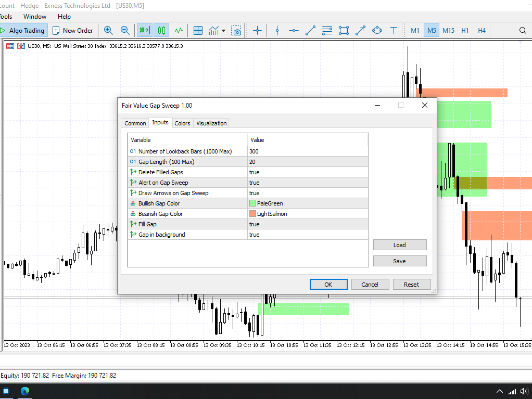
Task: Select the text label tool
Action: pos(393,31)
